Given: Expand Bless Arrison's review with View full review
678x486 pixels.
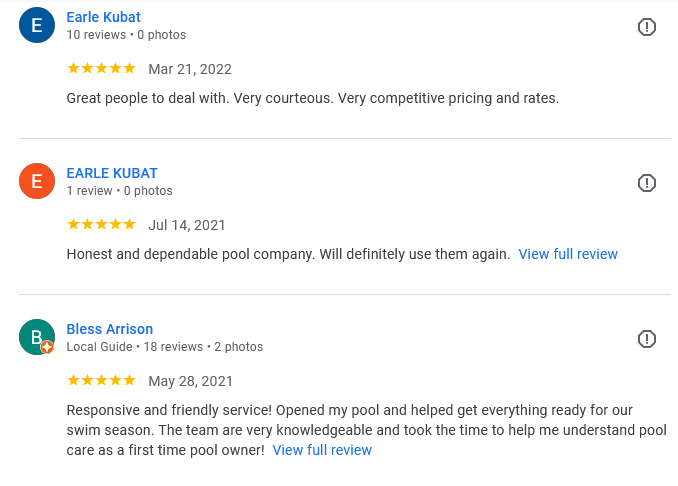Looking at the screenshot, I should (322, 450).
